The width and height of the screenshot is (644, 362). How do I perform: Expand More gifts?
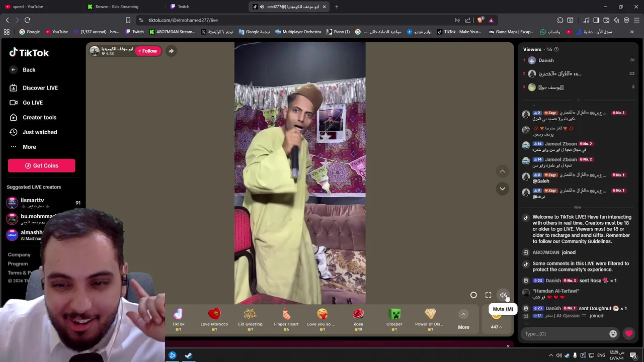(x=463, y=320)
